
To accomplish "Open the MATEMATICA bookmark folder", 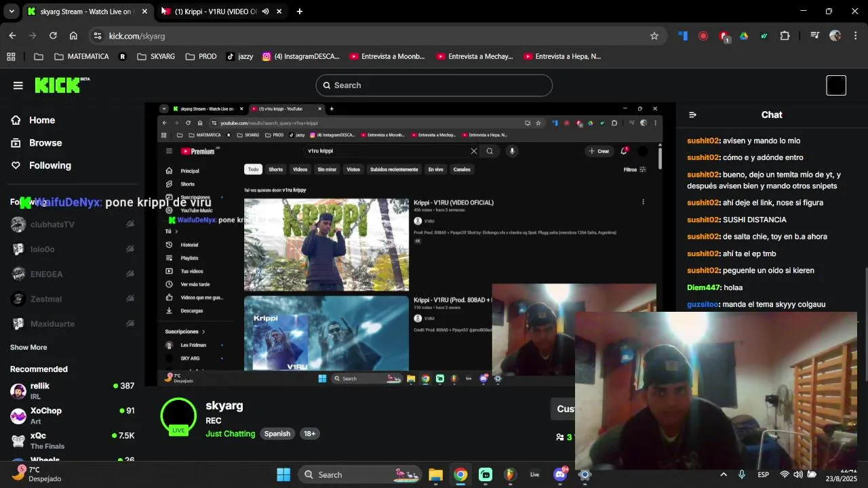I will coord(81,56).
